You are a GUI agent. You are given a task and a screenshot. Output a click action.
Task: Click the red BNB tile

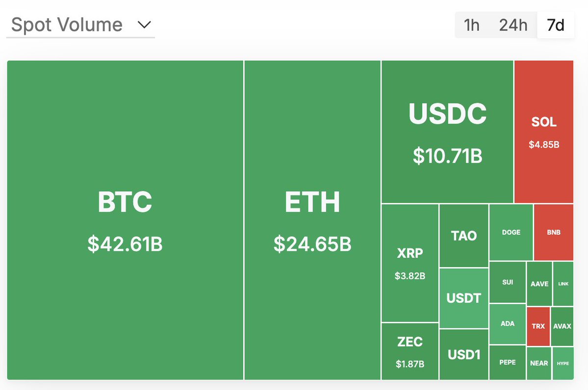pos(554,232)
